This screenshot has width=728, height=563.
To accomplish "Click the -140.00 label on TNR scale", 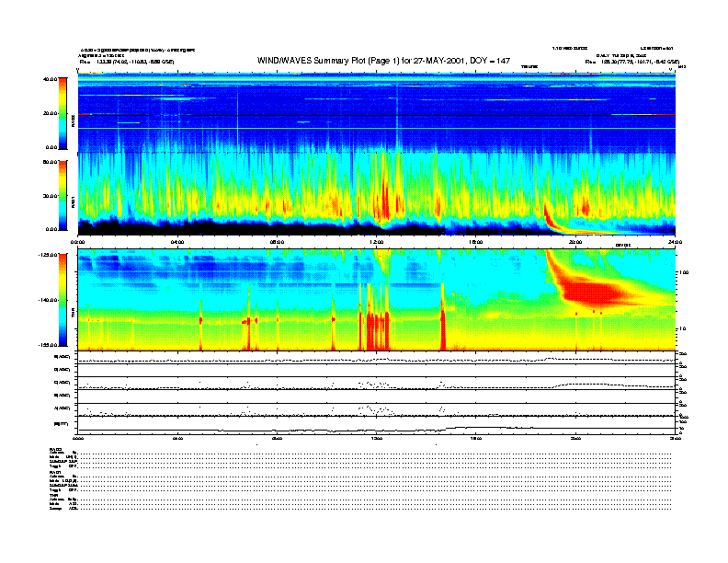I will point(48,300).
